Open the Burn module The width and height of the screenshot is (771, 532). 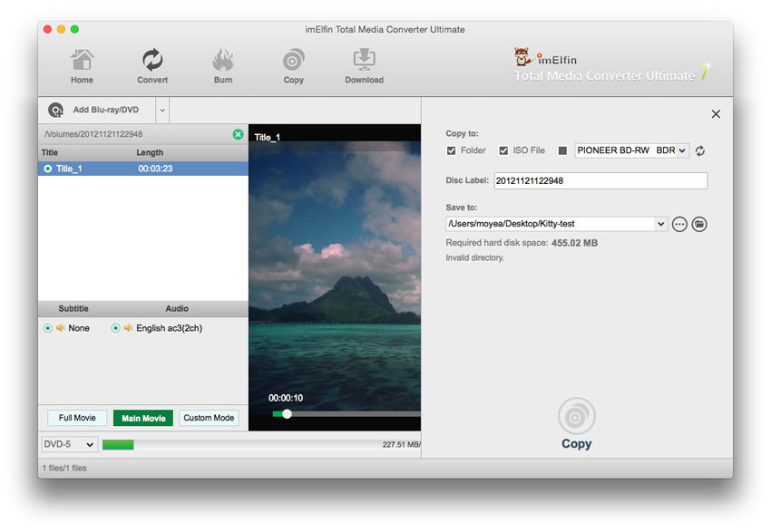[223, 66]
